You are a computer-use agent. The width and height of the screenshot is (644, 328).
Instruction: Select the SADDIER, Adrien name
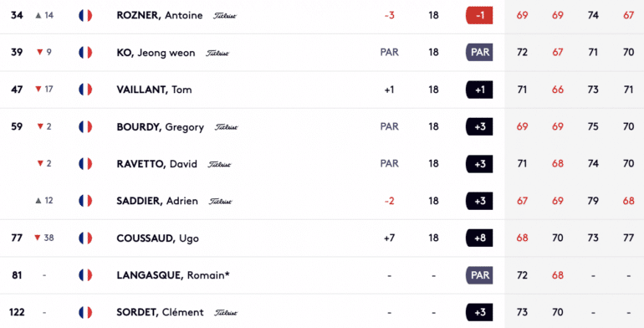coord(157,201)
